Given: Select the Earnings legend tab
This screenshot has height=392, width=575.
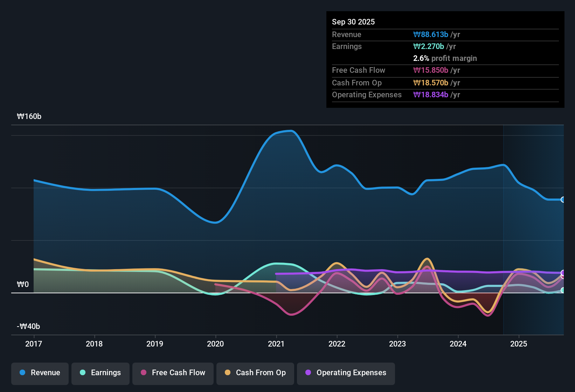Looking at the screenshot, I should [100, 373].
